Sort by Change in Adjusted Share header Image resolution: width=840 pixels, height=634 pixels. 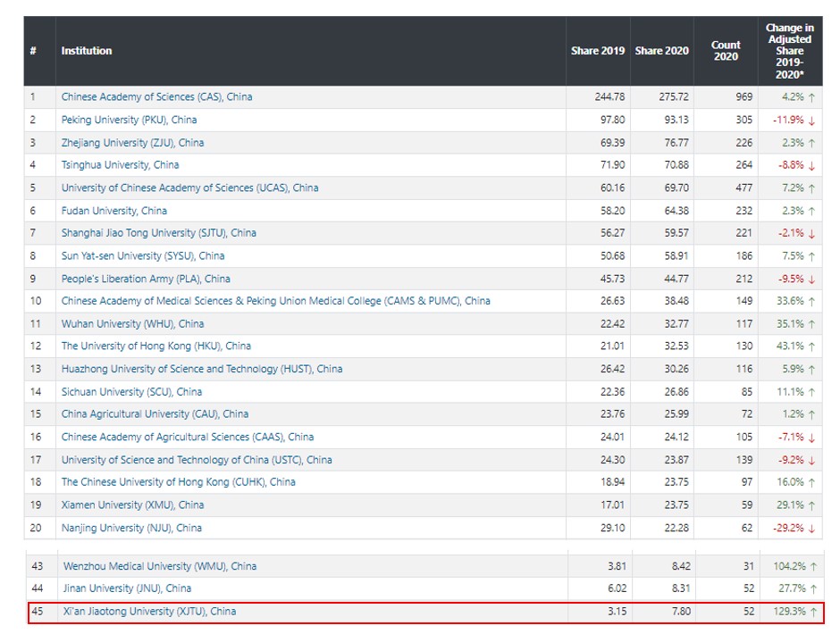tap(790, 51)
